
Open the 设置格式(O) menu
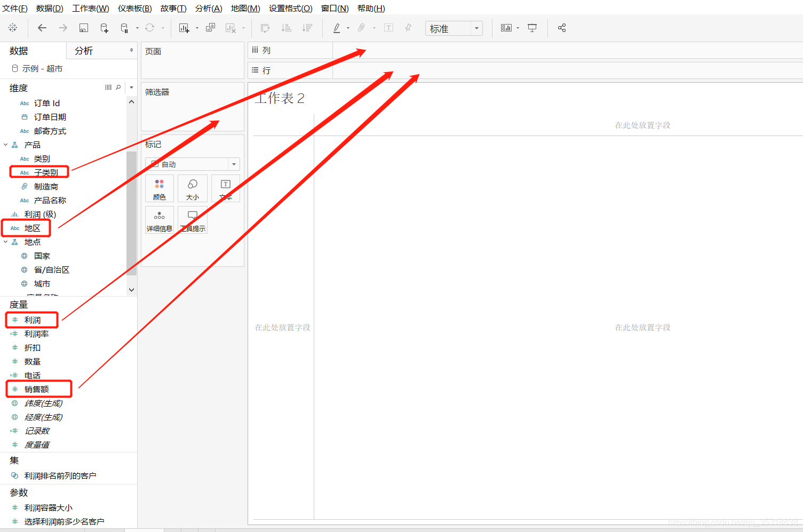291,8
